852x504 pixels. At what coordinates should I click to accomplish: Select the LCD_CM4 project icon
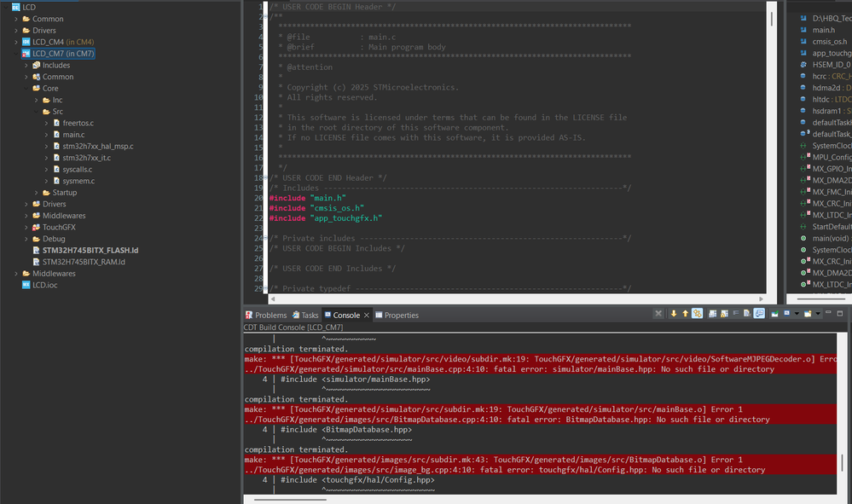pyautogui.click(x=26, y=42)
